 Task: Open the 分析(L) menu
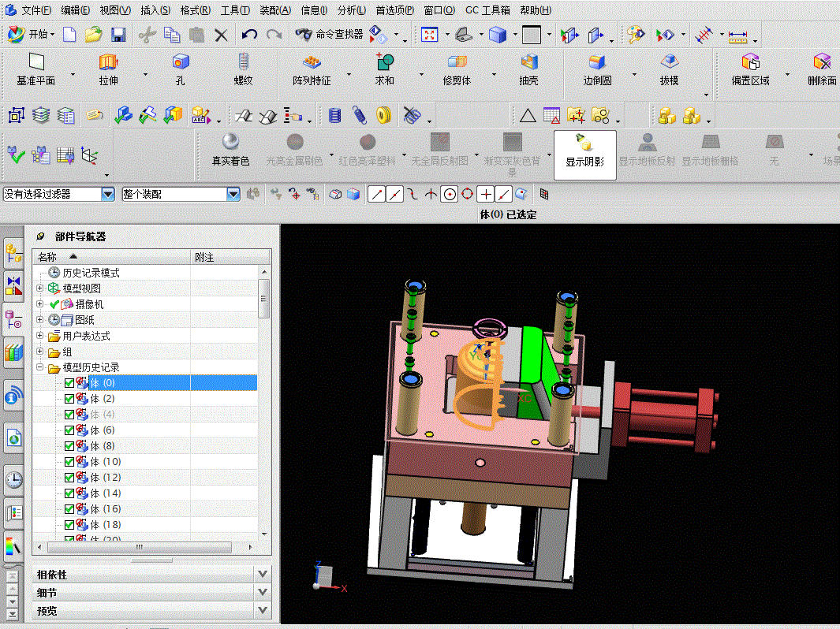point(352,10)
